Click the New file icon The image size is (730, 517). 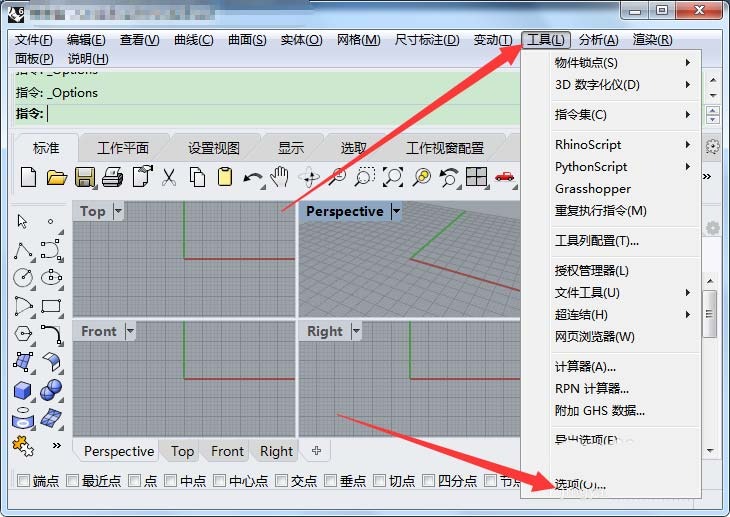click(x=28, y=178)
